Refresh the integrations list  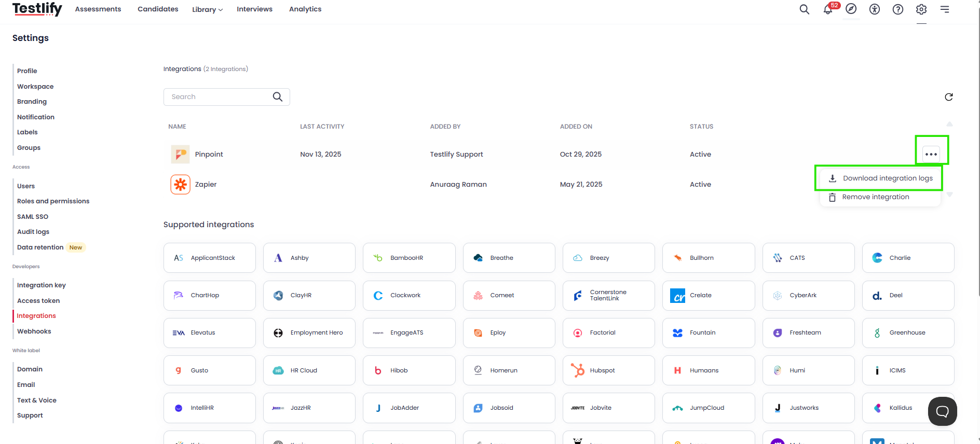point(949,97)
